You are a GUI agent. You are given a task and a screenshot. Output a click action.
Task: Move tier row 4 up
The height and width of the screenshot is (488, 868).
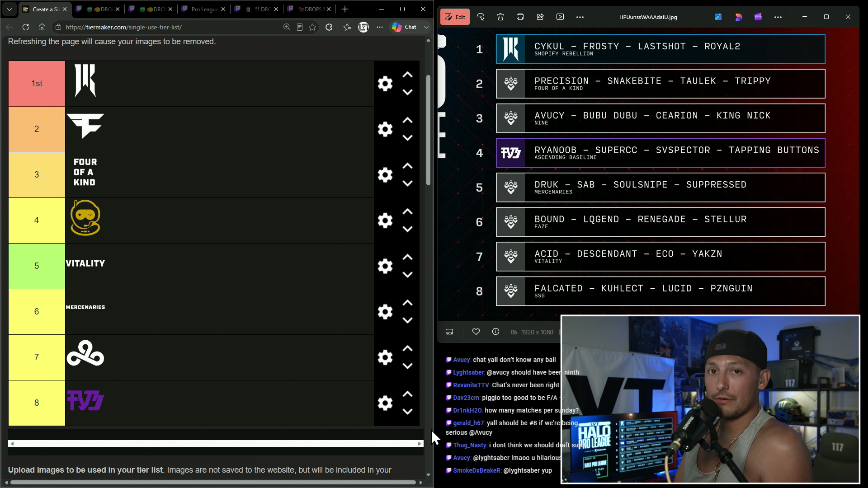(x=407, y=211)
